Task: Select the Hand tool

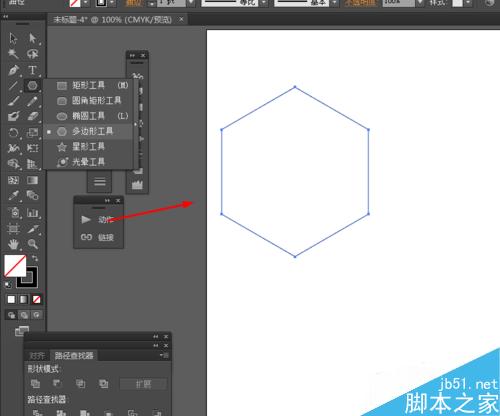Action: tap(13, 244)
